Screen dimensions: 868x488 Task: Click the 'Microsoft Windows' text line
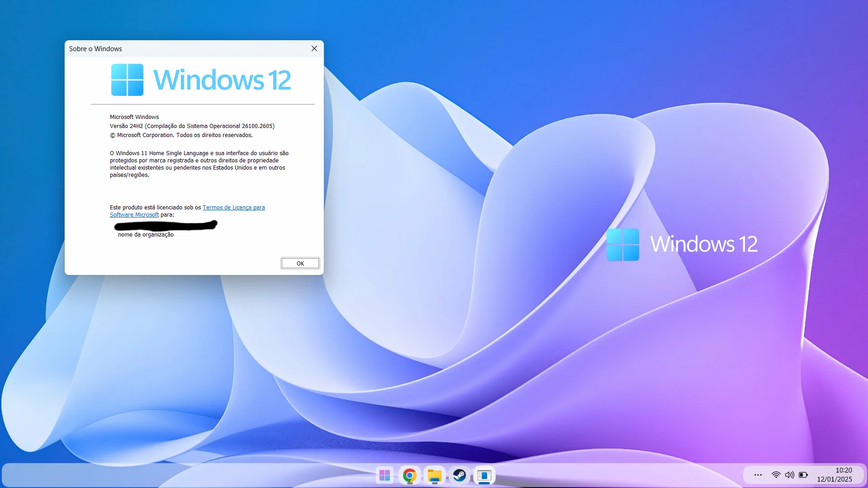click(x=134, y=117)
